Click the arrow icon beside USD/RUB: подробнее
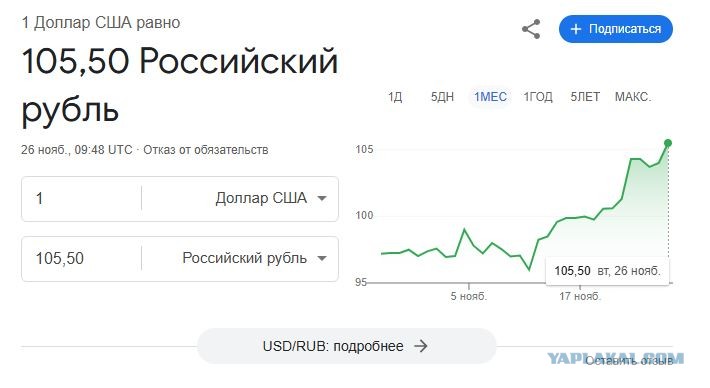This screenshot has width=710, height=388. pyautogui.click(x=421, y=346)
